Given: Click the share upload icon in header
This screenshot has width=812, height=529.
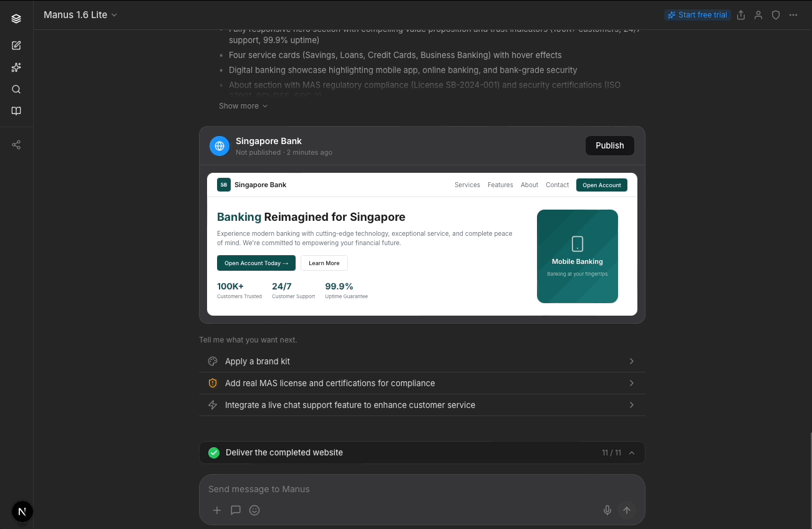Looking at the screenshot, I should (x=741, y=15).
